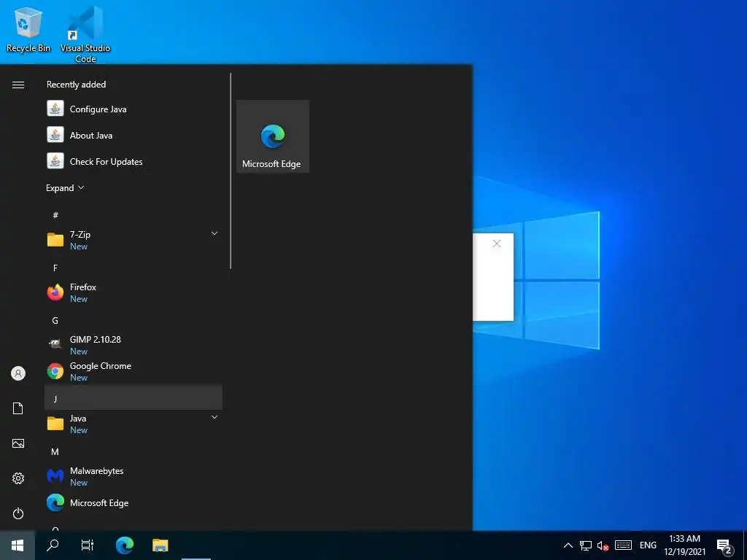The height and width of the screenshot is (560, 747).
Task: Select the F letter header
Action: point(55,268)
